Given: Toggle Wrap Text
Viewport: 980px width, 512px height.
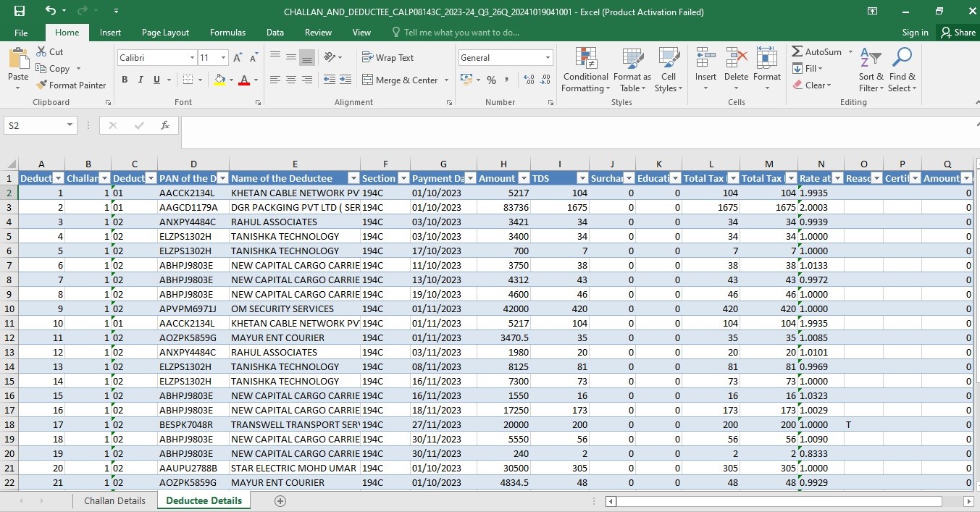Looking at the screenshot, I should 388,57.
